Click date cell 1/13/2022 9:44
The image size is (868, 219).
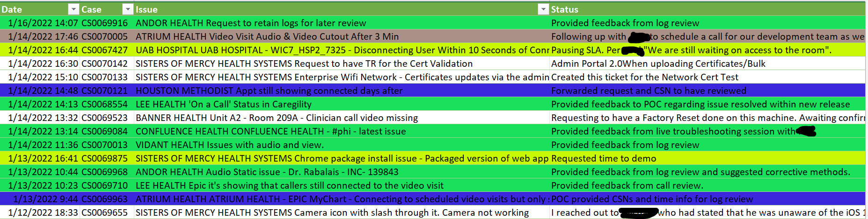[x=40, y=199]
